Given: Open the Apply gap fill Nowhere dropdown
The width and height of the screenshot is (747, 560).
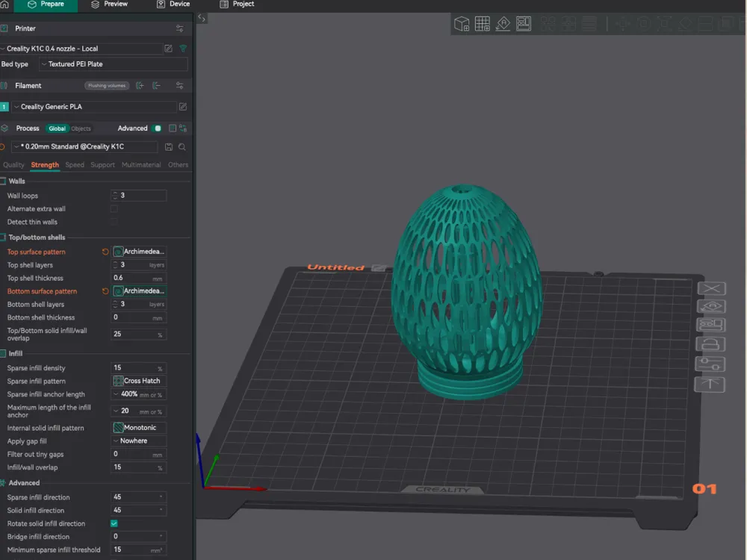Looking at the screenshot, I should 139,441.
